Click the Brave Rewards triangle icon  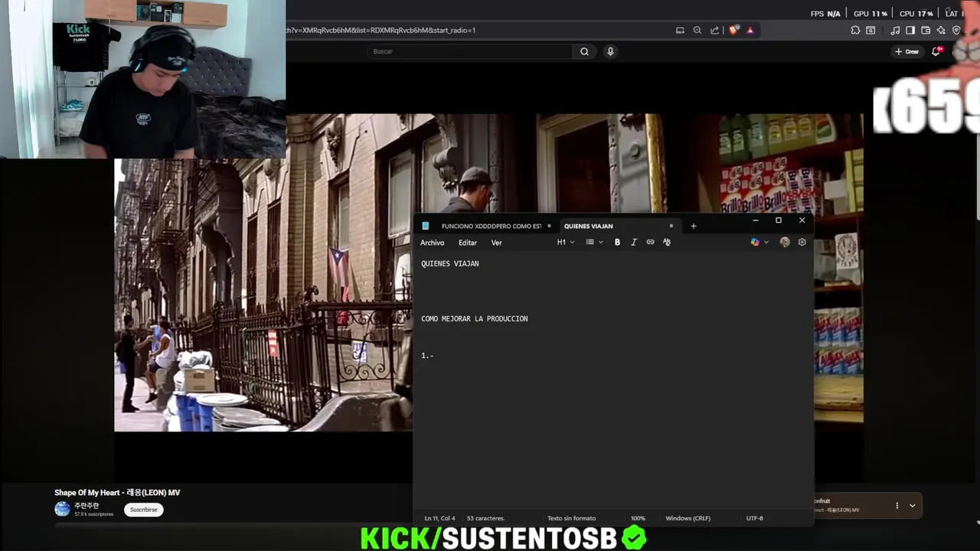tap(750, 31)
